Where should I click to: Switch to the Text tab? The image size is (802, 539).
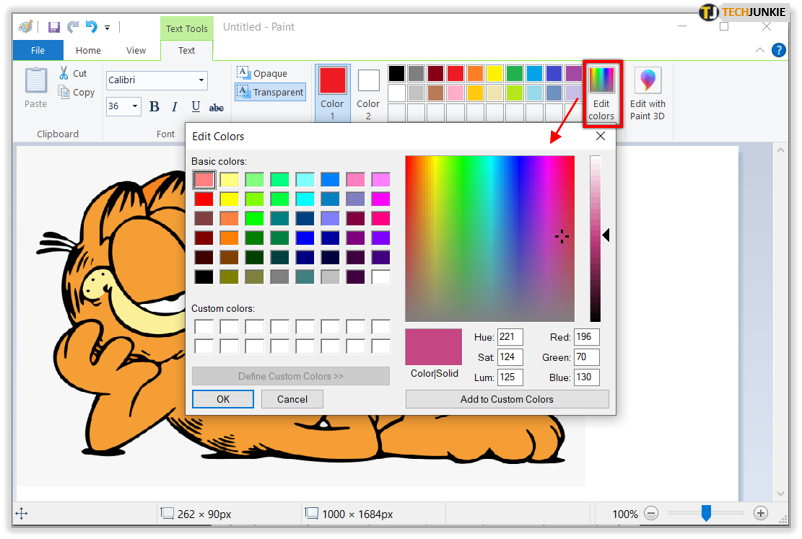186,50
